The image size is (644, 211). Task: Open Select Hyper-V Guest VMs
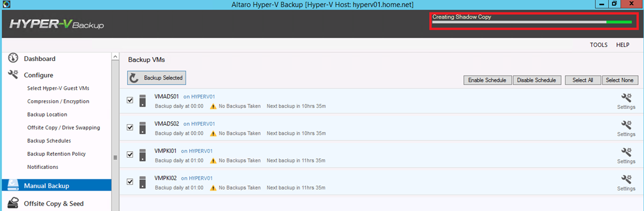[x=58, y=89]
